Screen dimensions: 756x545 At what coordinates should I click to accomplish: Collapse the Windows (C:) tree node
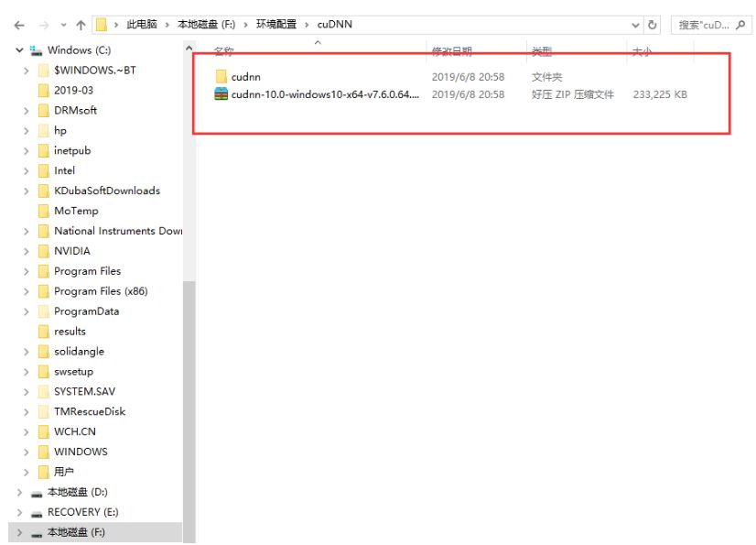[x=20, y=49]
